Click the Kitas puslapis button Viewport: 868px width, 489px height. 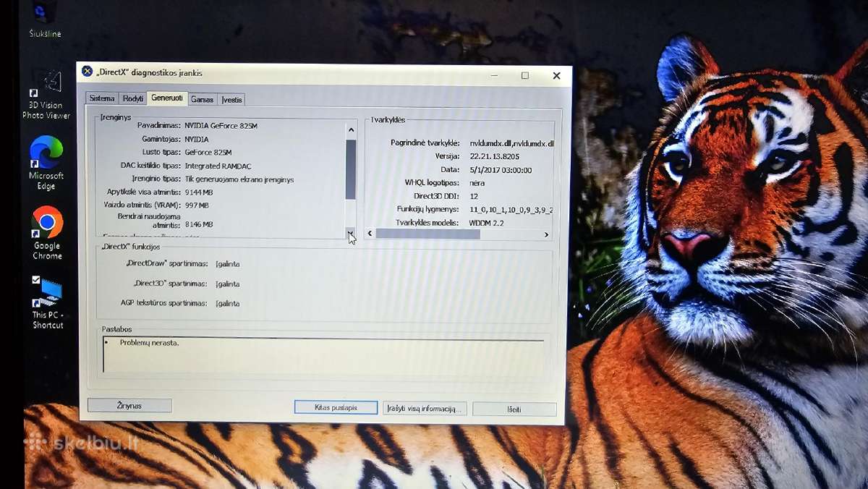[336, 408]
